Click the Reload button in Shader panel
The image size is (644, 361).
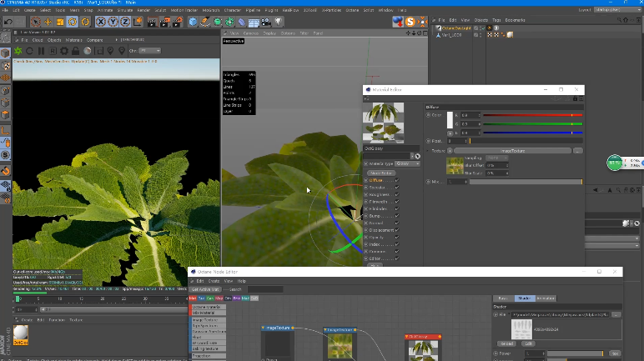click(x=507, y=343)
